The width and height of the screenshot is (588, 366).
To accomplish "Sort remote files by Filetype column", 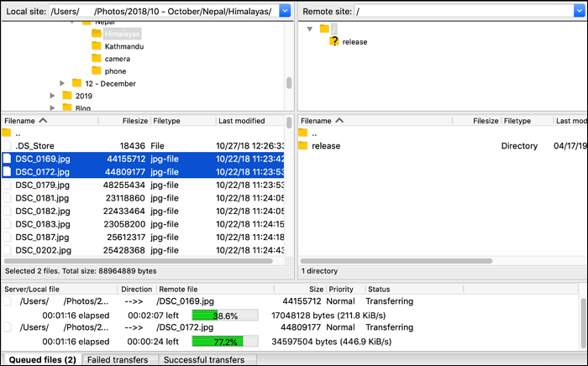I will pos(527,121).
